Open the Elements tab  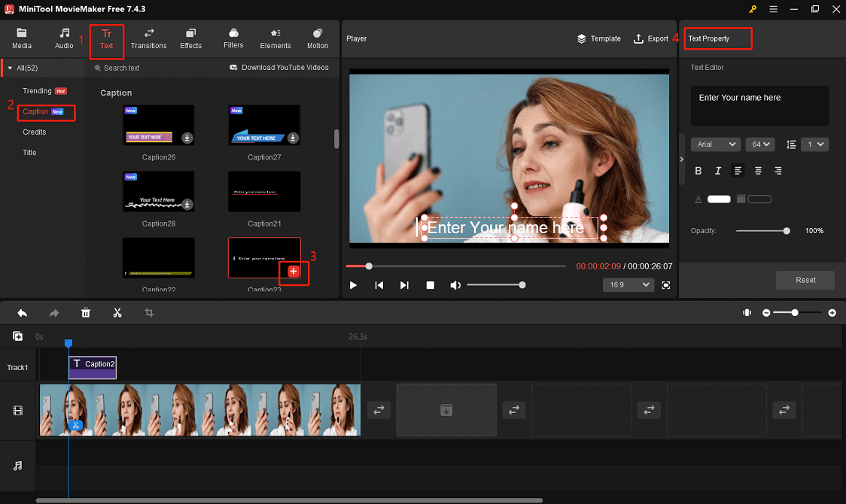[275, 39]
